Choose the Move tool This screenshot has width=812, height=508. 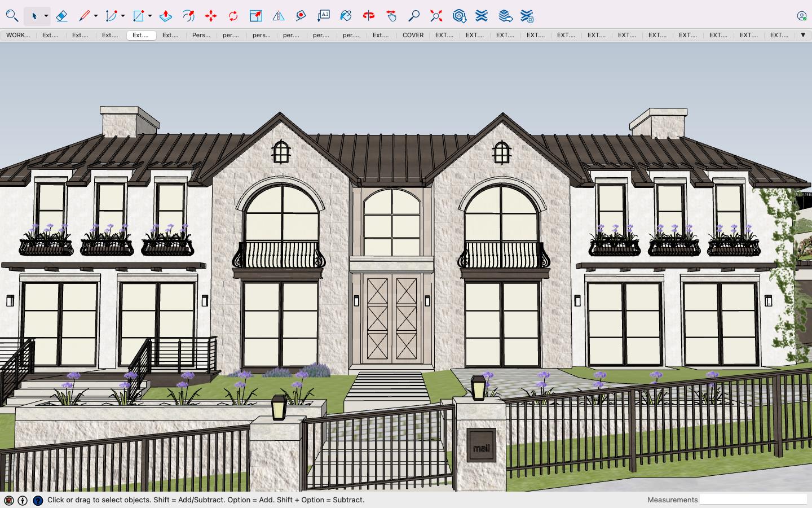tap(211, 16)
